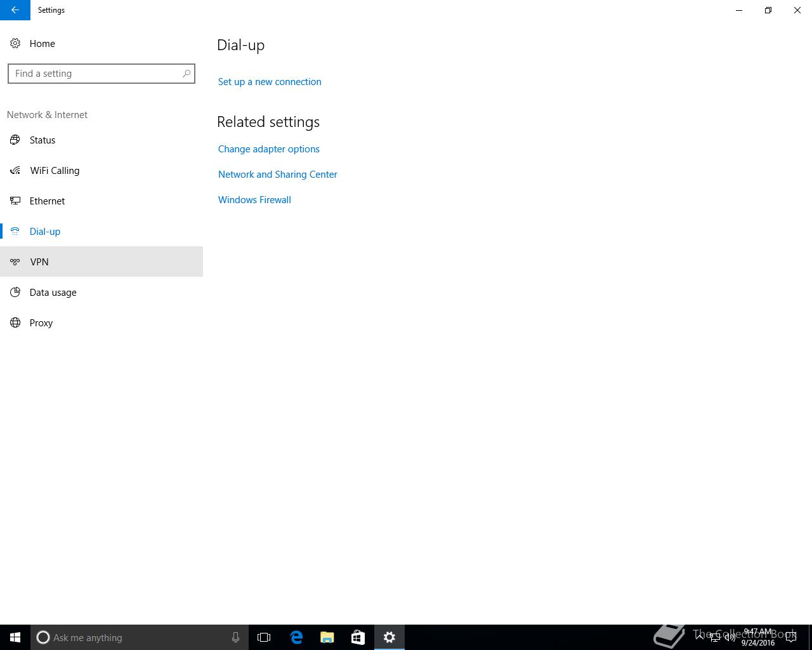Open VPN settings page

click(101, 262)
